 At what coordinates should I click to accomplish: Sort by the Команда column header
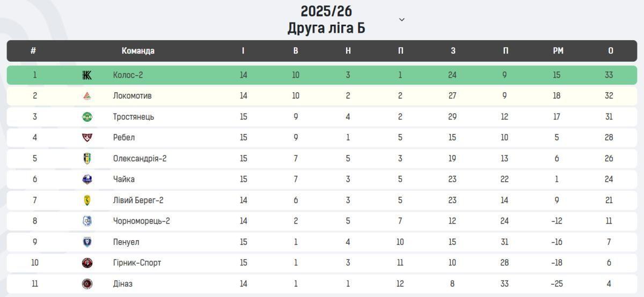[138, 51]
